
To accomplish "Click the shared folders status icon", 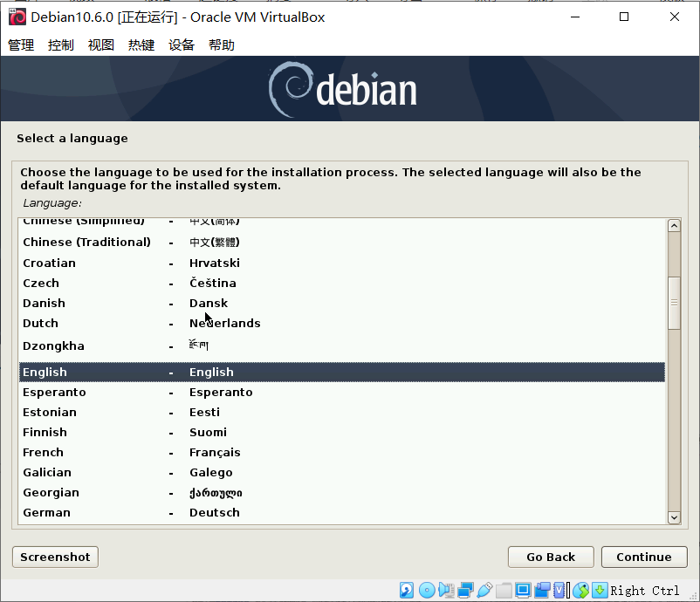I will coord(503,590).
